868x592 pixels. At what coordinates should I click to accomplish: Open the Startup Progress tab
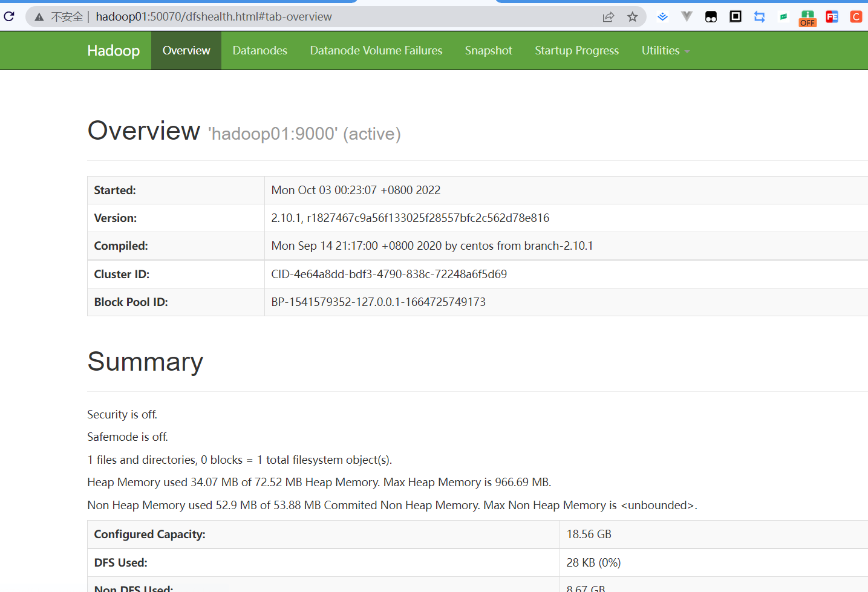pyautogui.click(x=576, y=51)
